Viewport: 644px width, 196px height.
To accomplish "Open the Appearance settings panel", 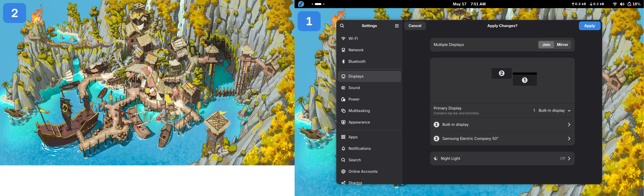I will point(369,122).
